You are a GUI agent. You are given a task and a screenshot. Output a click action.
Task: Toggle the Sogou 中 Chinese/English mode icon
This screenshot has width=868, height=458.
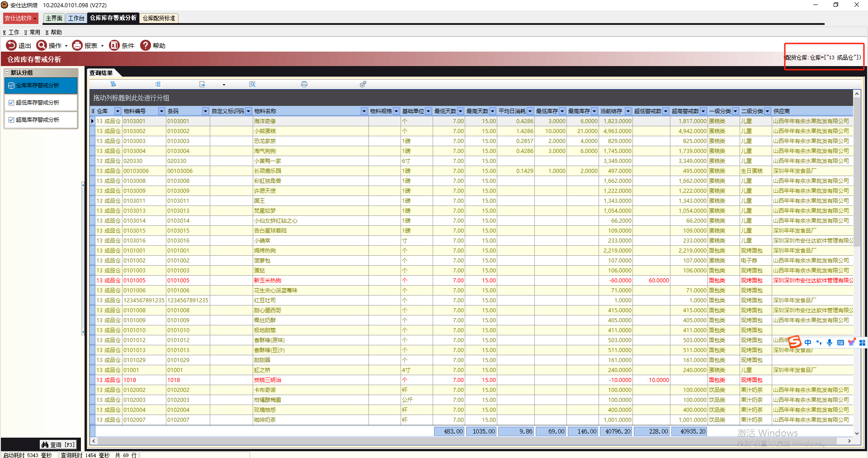click(x=808, y=343)
